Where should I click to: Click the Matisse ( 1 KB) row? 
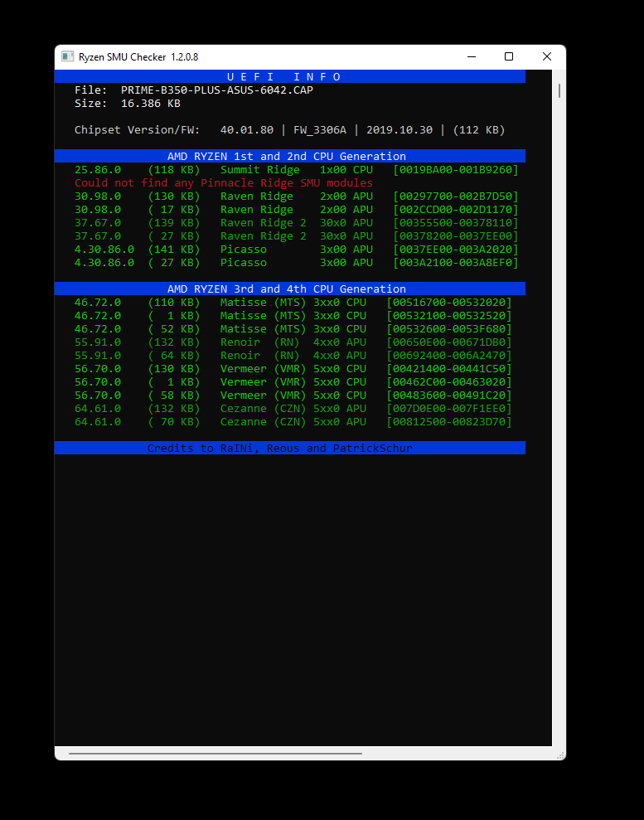tap(293, 316)
